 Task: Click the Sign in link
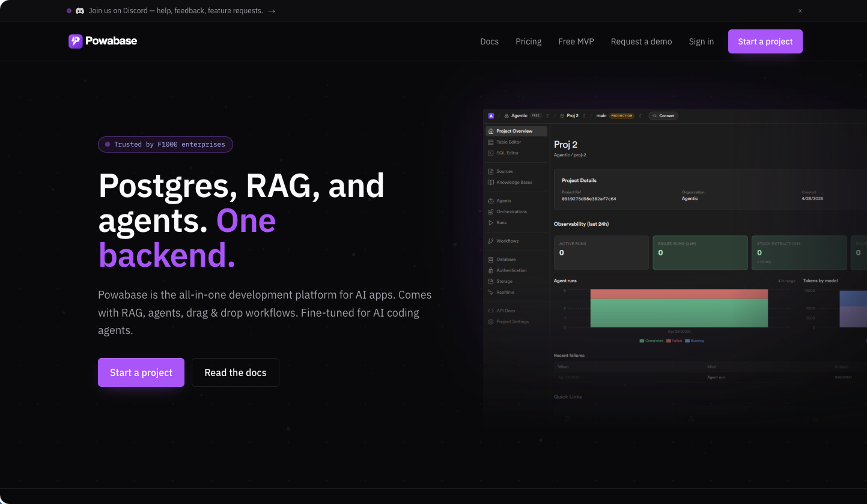tap(701, 41)
